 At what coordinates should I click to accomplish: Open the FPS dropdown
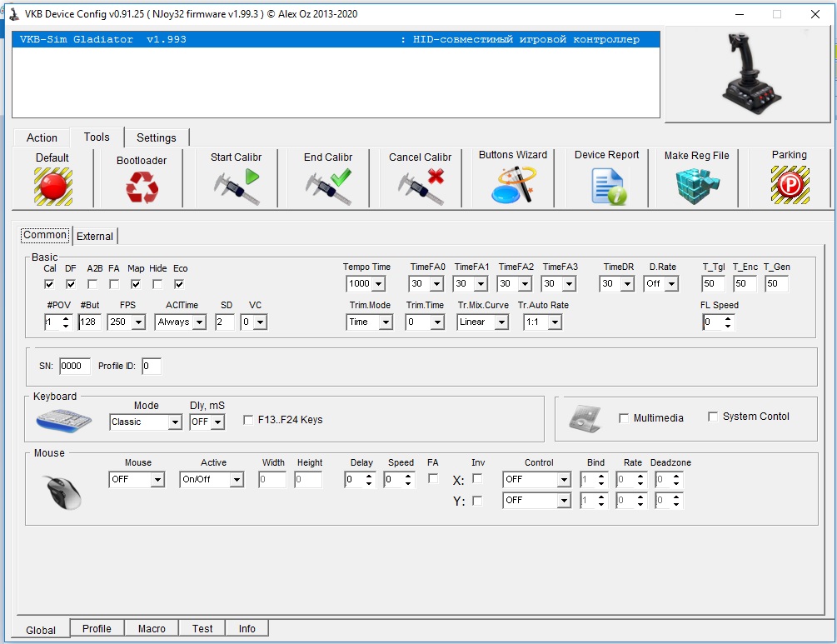coord(139,322)
